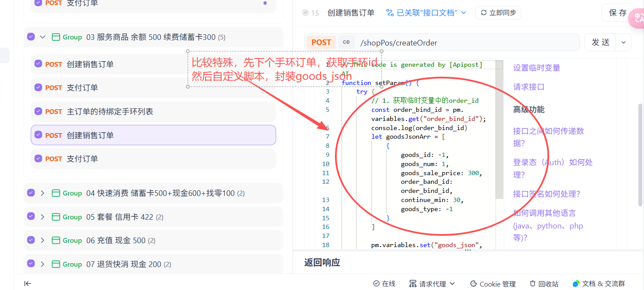Toggle checkbox for 主订单的待绑定手环列表 request
Viewport: 644px width, 290px height.
(38, 111)
